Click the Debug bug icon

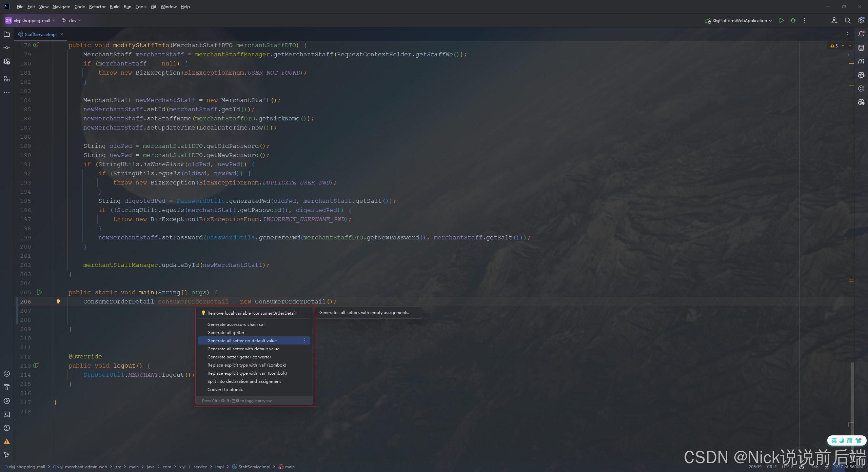[x=793, y=20]
